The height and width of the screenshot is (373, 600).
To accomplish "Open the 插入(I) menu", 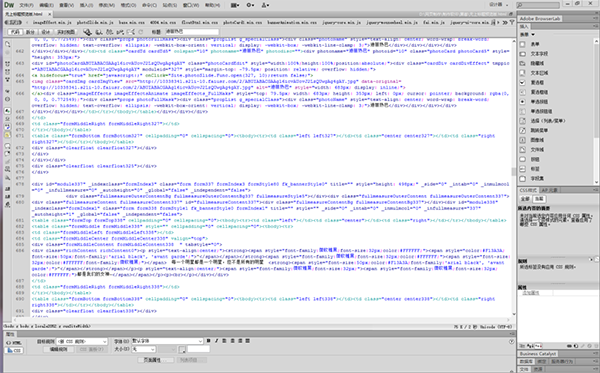I will pos(86,5).
